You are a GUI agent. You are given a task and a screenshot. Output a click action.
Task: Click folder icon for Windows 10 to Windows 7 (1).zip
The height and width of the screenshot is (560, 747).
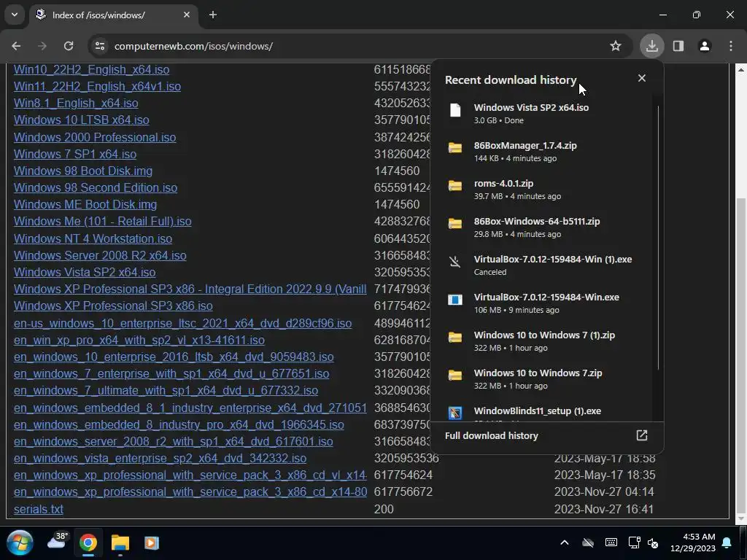(x=455, y=337)
